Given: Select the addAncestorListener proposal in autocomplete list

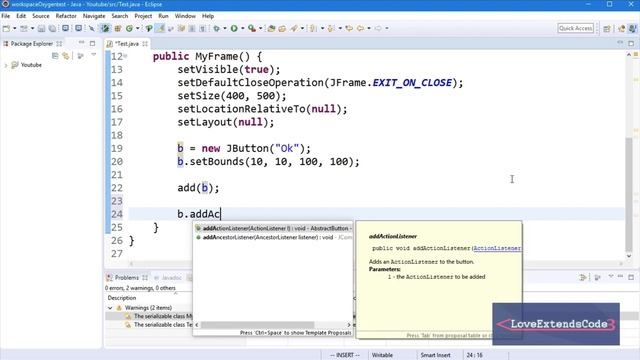Looking at the screenshot, I should [273, 237].
